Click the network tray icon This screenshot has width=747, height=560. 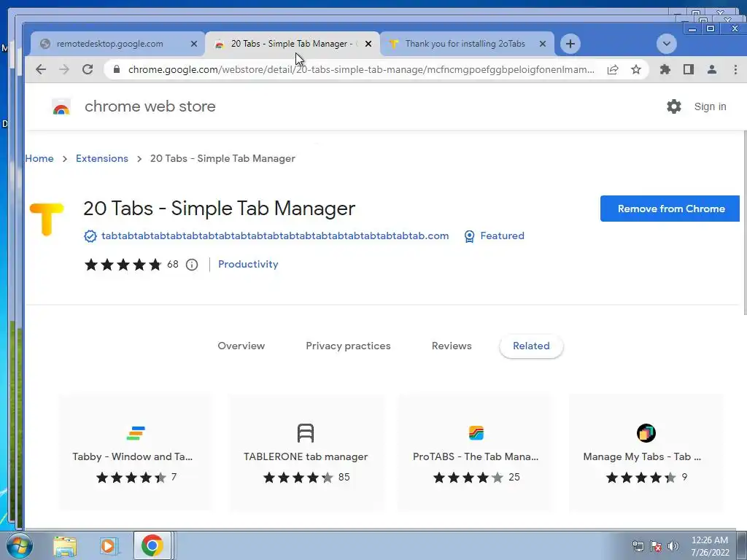pyautogui.click(x=638, y=547)
